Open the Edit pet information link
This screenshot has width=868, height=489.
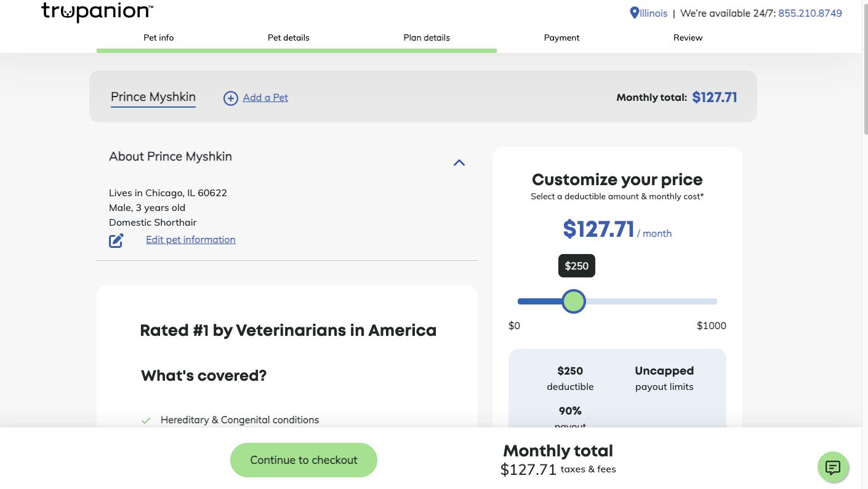(190, 239)
